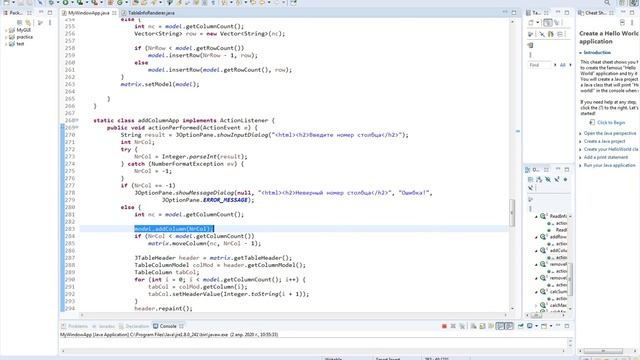Collapse addRow class node in Outline
The image size is (640, 360).
[536, 237]
